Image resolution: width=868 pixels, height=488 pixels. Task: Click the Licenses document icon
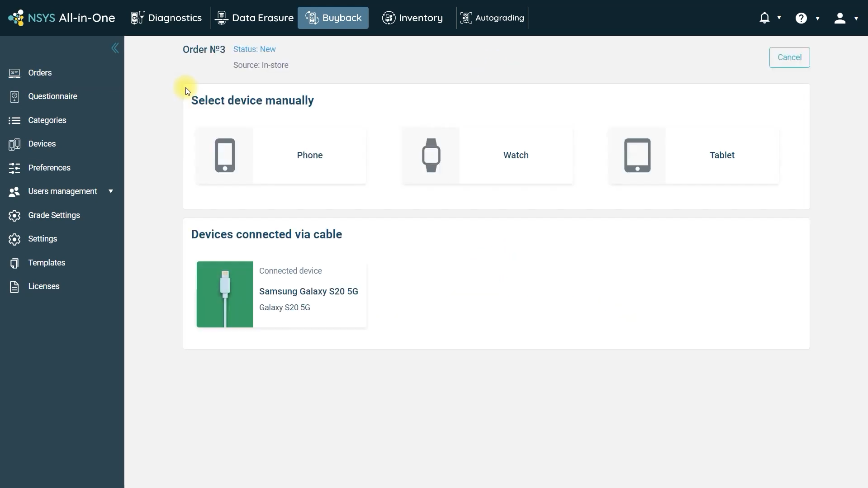pyautogui.click(x=14, y=287)
